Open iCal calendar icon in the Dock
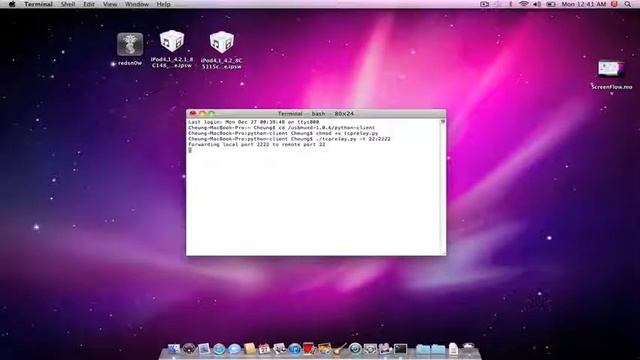This screenshot has width=640, height=360. [x=264, y=349]
